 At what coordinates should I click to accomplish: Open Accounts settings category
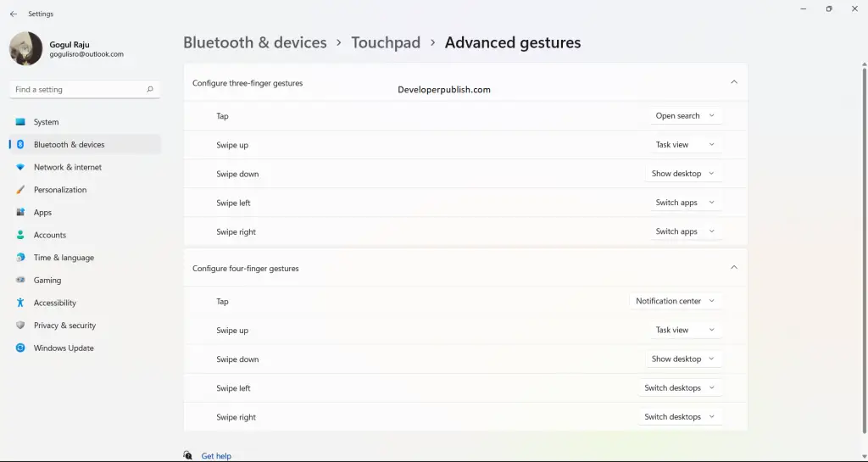[85, 235]
